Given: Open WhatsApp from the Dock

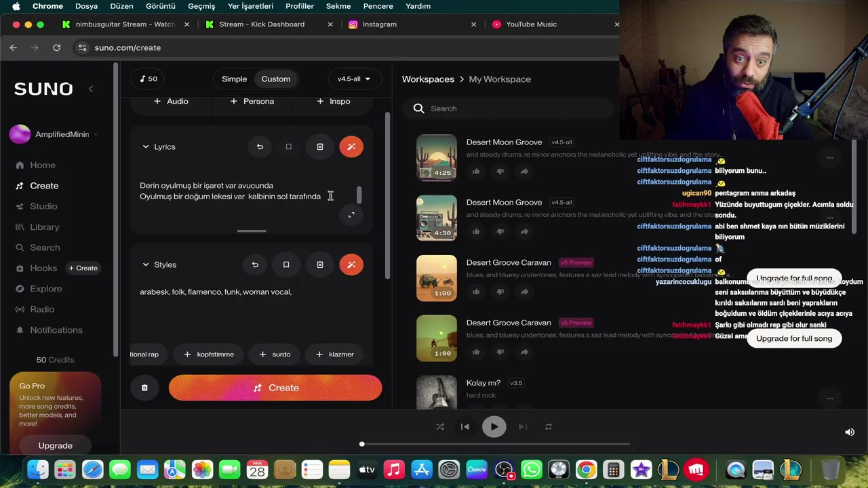Looking at the screenshot, I should (532, 470).
